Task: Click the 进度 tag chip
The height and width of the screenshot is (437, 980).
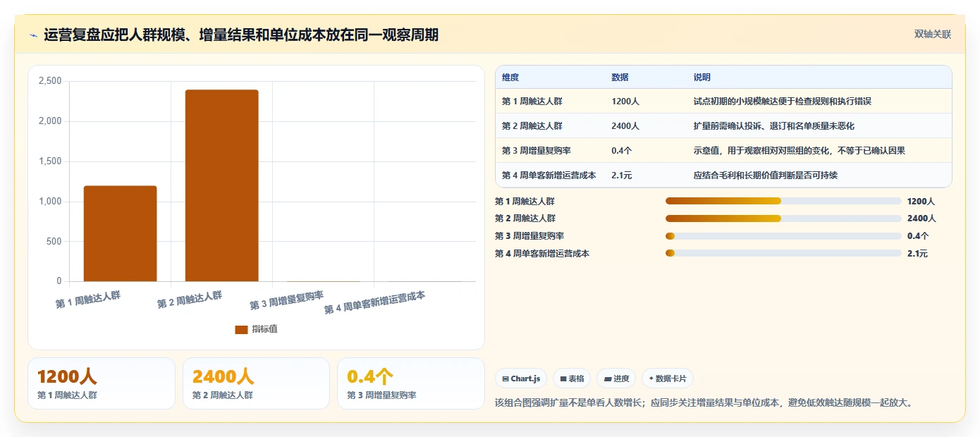Action: pos(616,378)
